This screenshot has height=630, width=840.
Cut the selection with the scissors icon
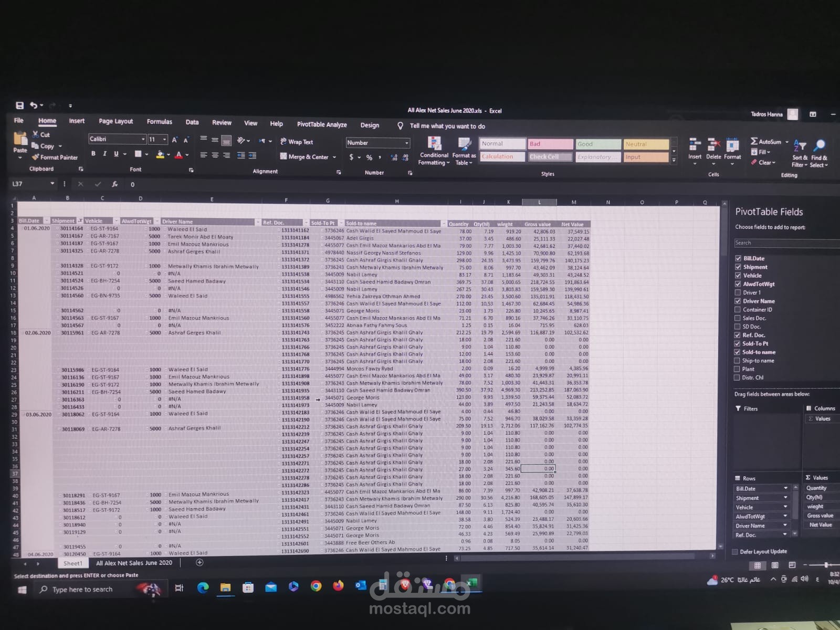[x=36, y=135]
